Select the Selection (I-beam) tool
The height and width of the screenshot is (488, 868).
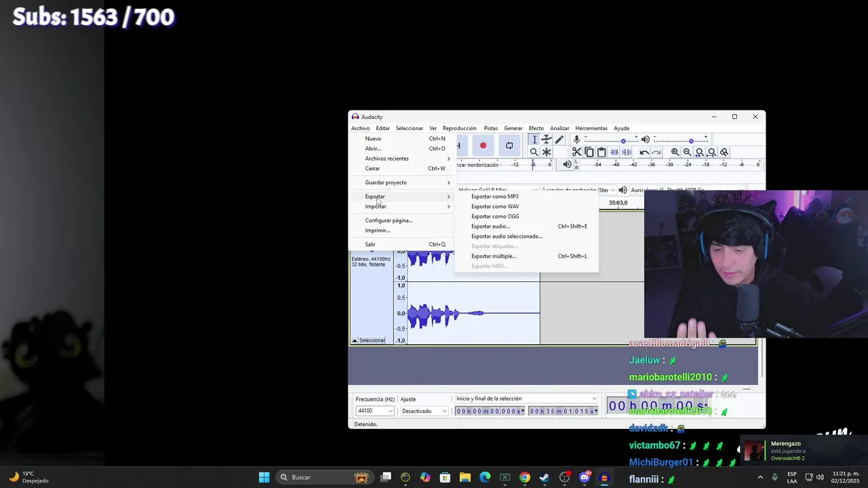(x=534, y=140)
